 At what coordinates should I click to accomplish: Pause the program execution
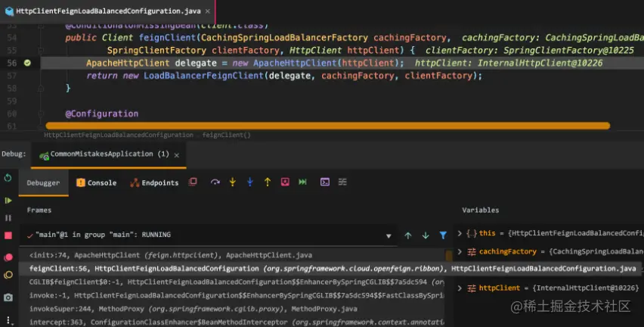(x=8, y=218)
